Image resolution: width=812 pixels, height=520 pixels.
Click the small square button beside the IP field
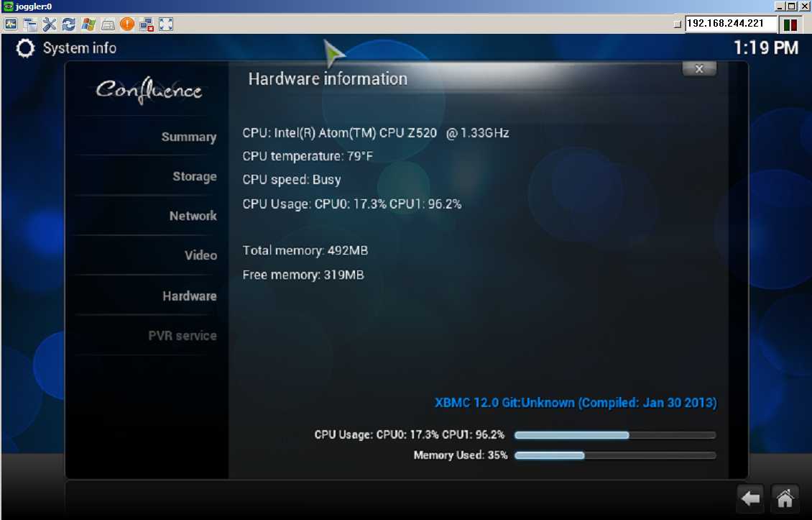(678, 24)
